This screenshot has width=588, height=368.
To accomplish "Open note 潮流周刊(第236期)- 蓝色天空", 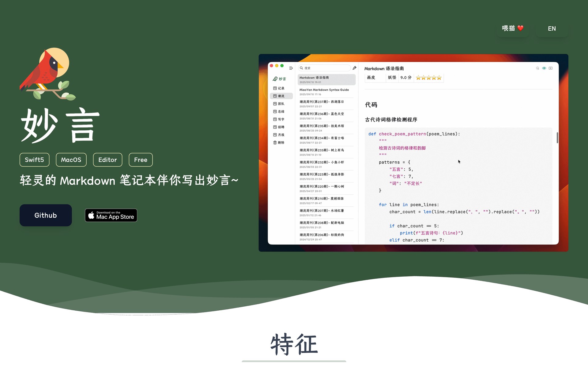I will pyautogui.click(x=326, y=116).
